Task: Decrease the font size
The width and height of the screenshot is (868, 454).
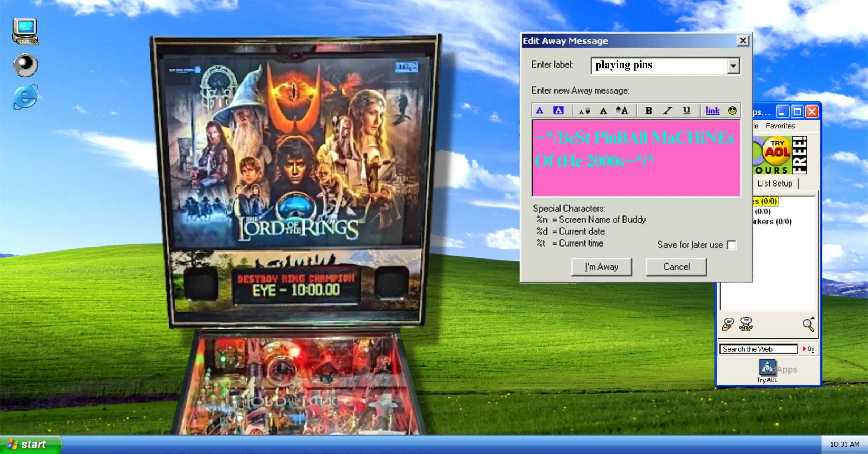Action: click(x=584, y=111)
